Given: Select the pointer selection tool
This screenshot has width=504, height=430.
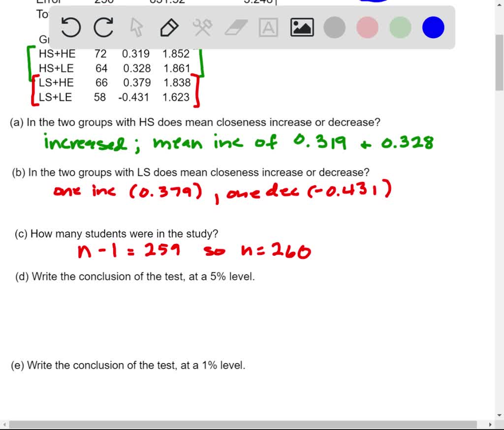Looking at the screenshot, I should click(136, 28).
